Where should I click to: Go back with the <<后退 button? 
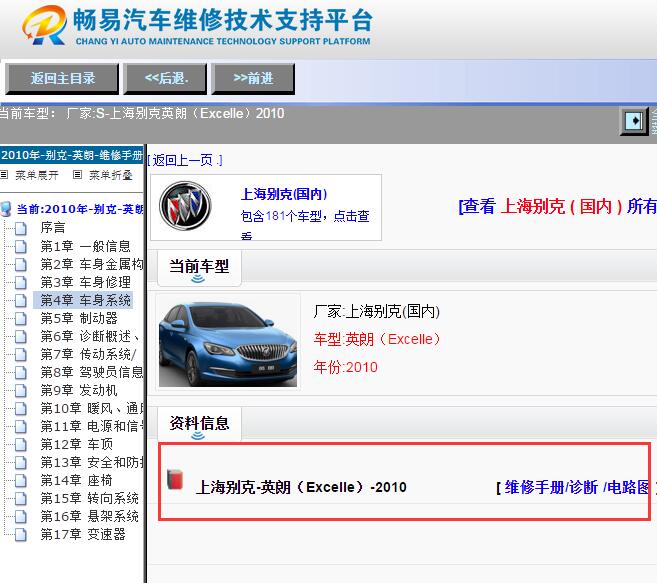point(166,78)
